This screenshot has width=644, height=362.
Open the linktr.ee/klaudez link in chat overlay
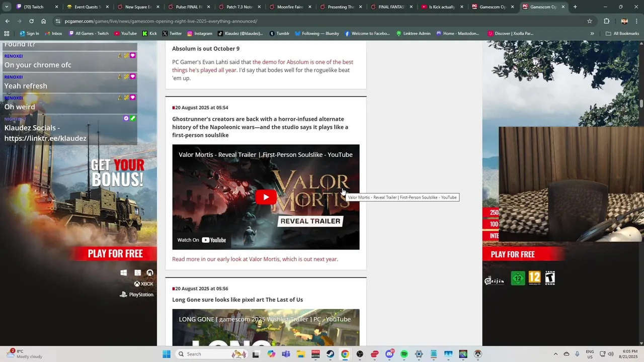coord(45,138)
